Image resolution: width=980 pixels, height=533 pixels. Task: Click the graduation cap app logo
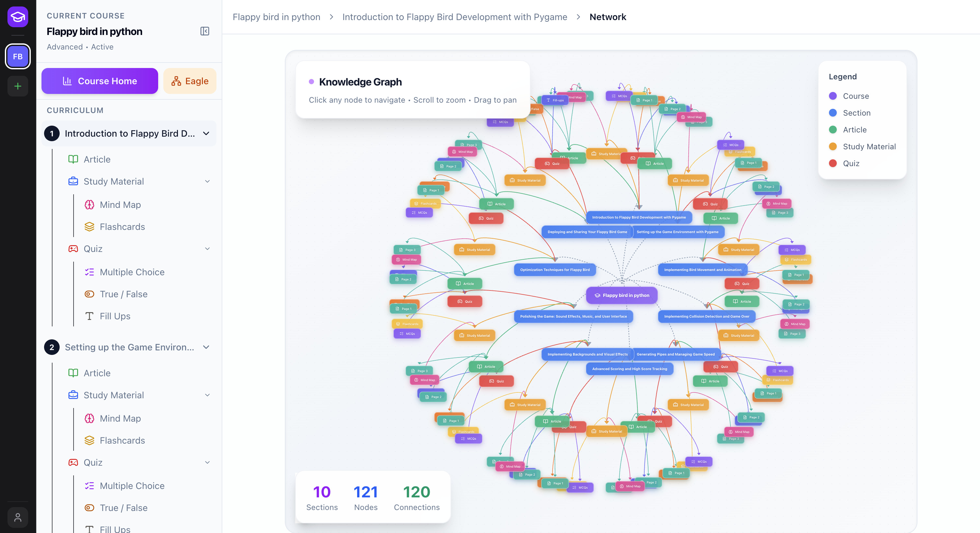click(x=17, y=17)
